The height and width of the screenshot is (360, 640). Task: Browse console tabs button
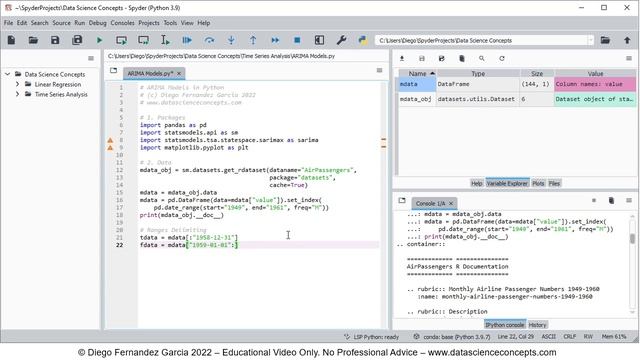tap(402, 200)
